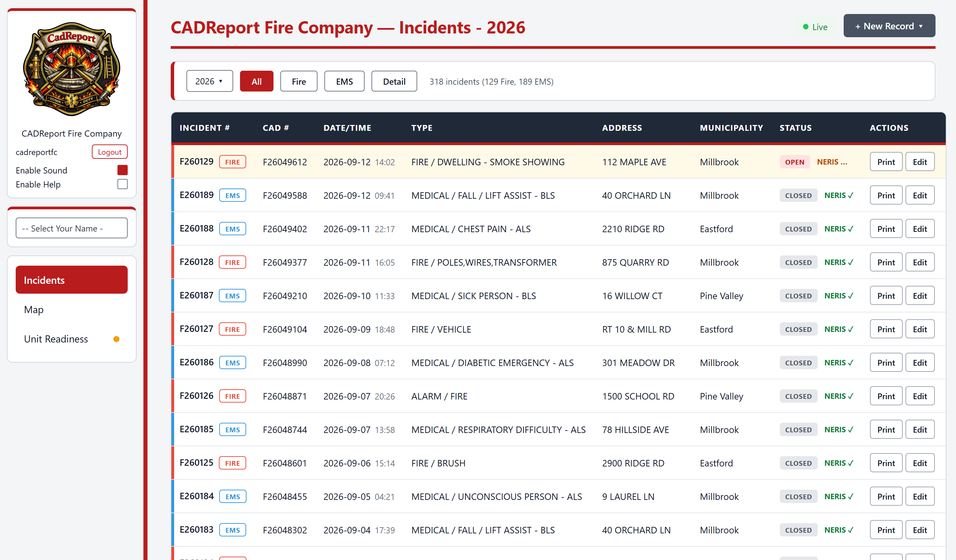
Task: Click NERIS checkmark on F260128 row
Action: 839,262
